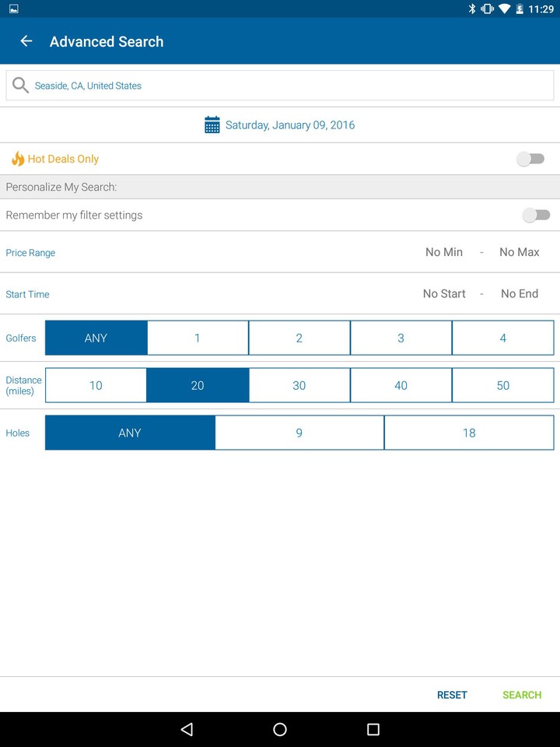Tap the search magnifier icon
Viewport: 560px width, 747px height.
(x=20, y=86)
